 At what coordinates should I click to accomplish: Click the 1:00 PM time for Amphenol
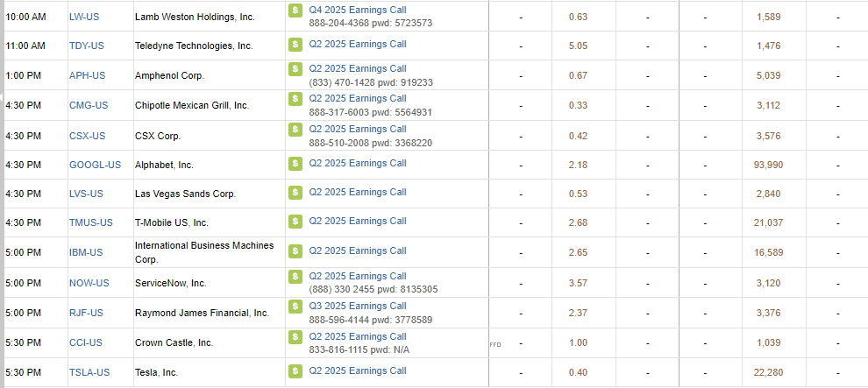(23, 75)
